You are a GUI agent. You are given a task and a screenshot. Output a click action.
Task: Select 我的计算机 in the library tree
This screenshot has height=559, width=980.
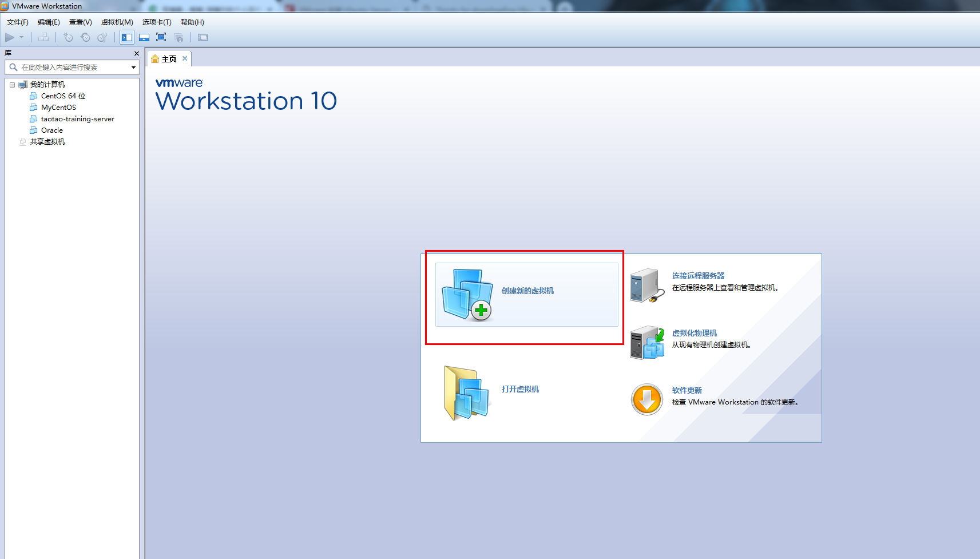pyautogui.click(x=47, y=85)
